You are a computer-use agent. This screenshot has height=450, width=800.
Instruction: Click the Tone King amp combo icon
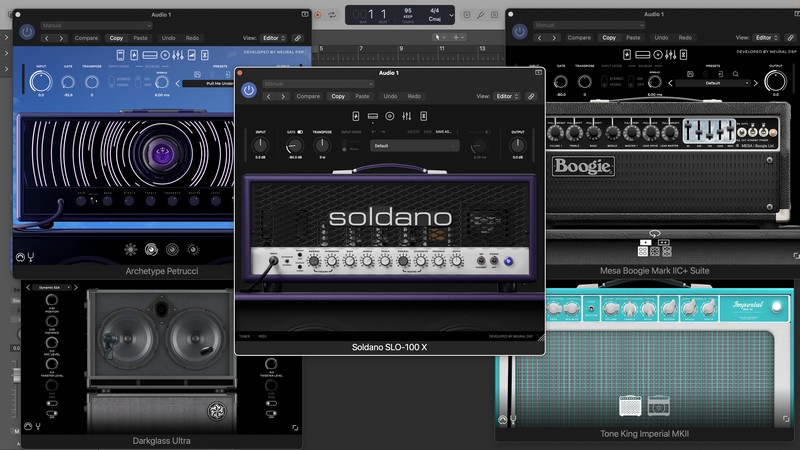(x=632, y=406)
